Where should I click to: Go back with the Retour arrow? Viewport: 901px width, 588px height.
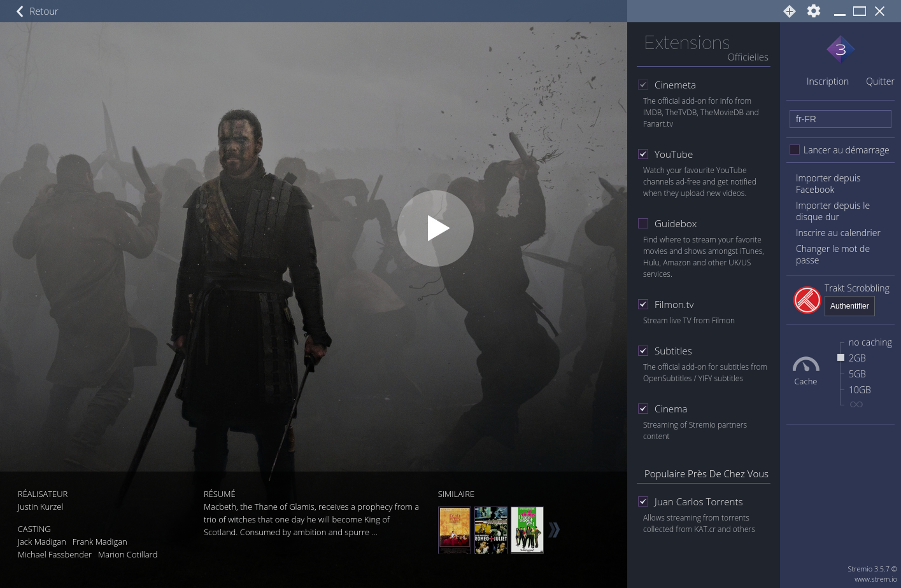tap(37, 11)
